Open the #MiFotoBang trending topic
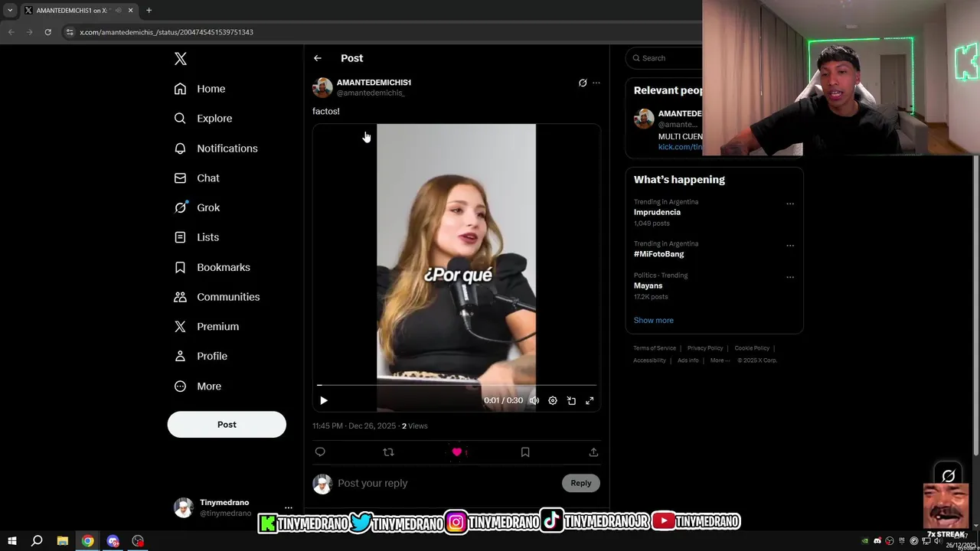 [658, 254]
